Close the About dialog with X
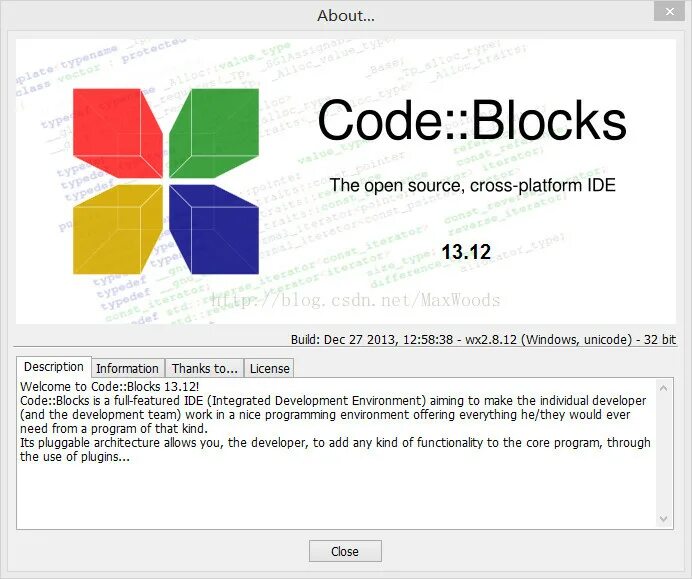692x579 pixels. point(669,12)
